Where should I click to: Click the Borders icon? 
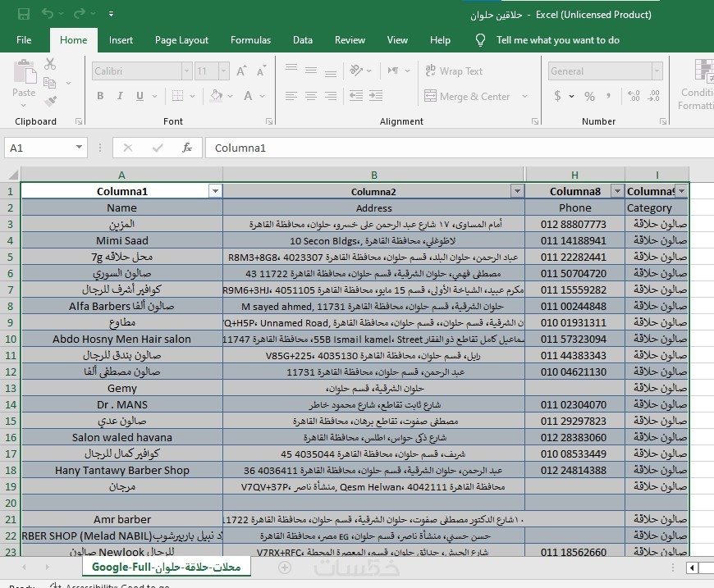pyautogui.click(x=177, y=96)
